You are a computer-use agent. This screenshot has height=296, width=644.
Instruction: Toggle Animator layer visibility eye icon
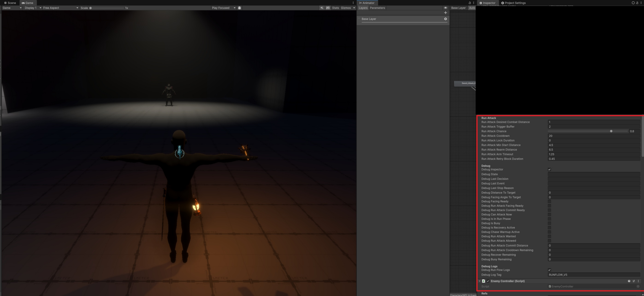(445, 8)
